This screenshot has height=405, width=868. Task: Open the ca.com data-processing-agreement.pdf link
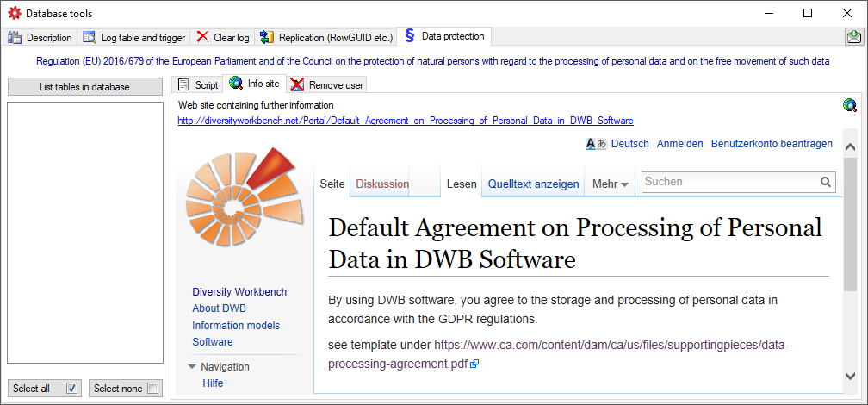point(558,354)
